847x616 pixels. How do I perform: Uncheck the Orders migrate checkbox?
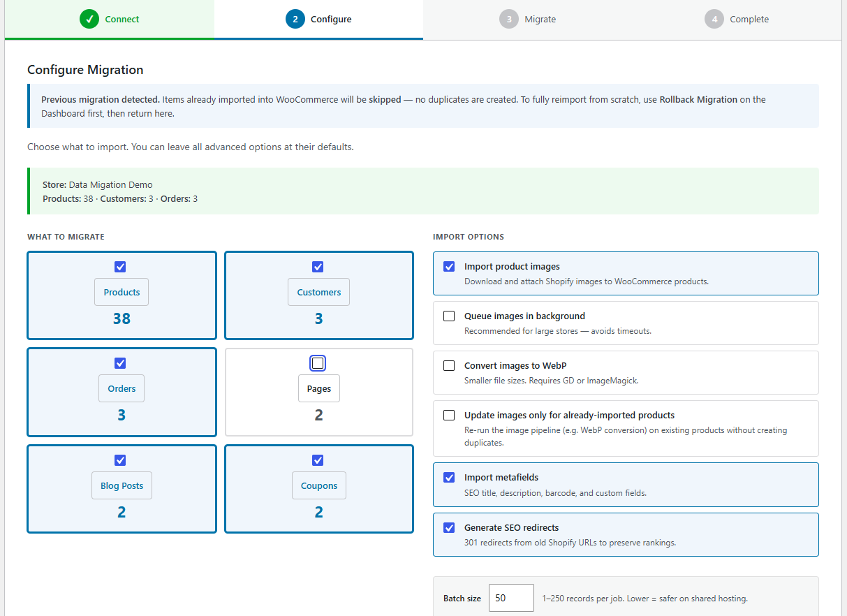pyautogui.click(x=120, y=363)
